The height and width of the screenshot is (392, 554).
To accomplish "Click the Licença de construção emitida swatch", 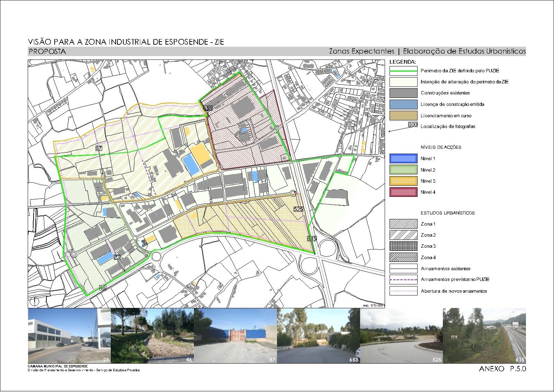I will coord(403,104).
